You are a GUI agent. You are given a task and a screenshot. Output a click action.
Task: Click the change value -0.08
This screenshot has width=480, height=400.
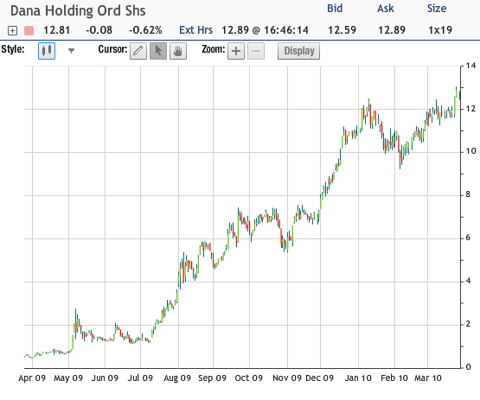click(x=99, y=30)
